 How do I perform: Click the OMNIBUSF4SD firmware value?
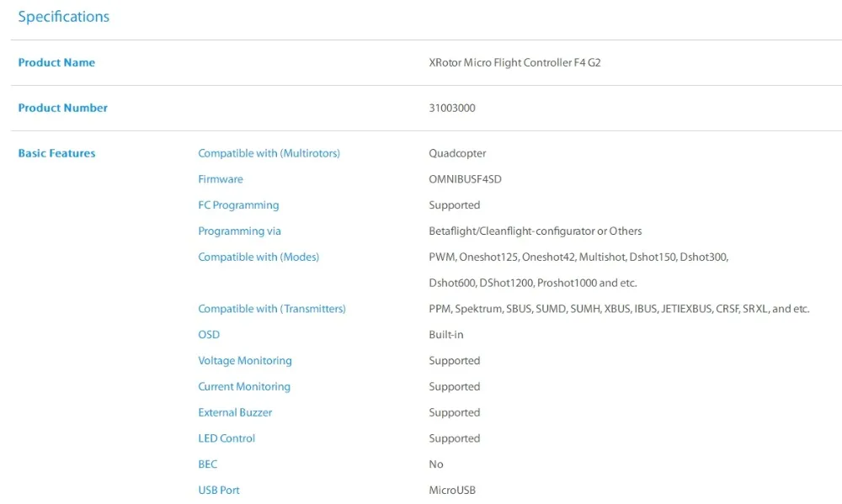click(x=465, y=179)
